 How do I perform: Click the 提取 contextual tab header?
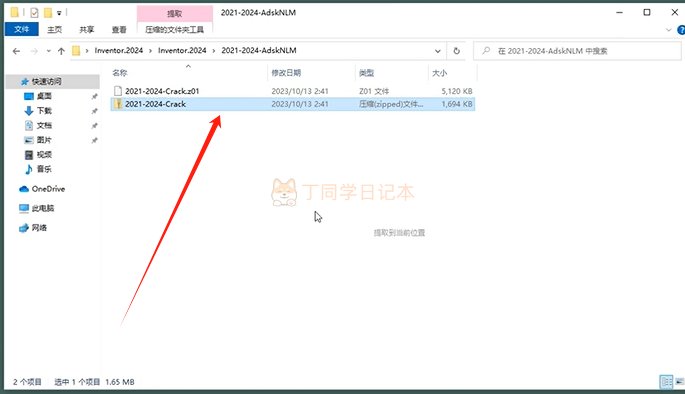(174, 14)
